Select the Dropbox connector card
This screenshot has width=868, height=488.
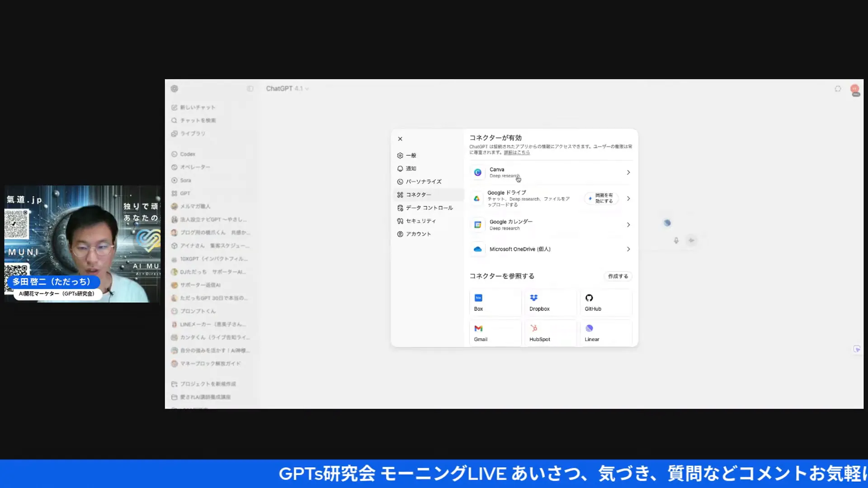[550, 303]
